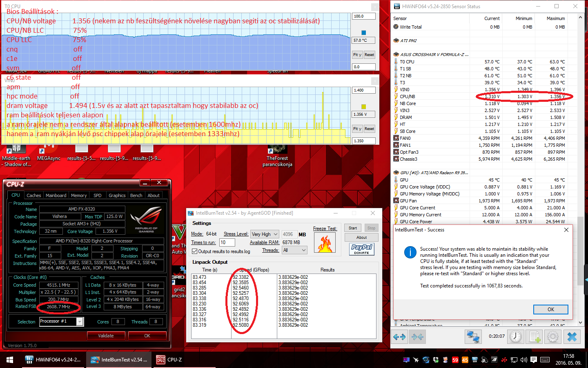Click the Start button in IntelBurnTest
588x368 pixels.
pyautogui.click(x=353, y=228)
